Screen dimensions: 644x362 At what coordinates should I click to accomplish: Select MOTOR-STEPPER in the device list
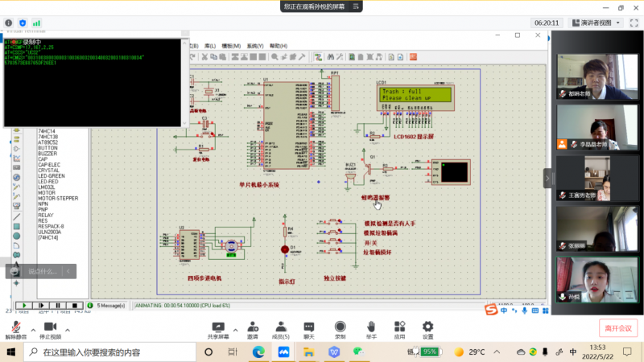(58, 198)
